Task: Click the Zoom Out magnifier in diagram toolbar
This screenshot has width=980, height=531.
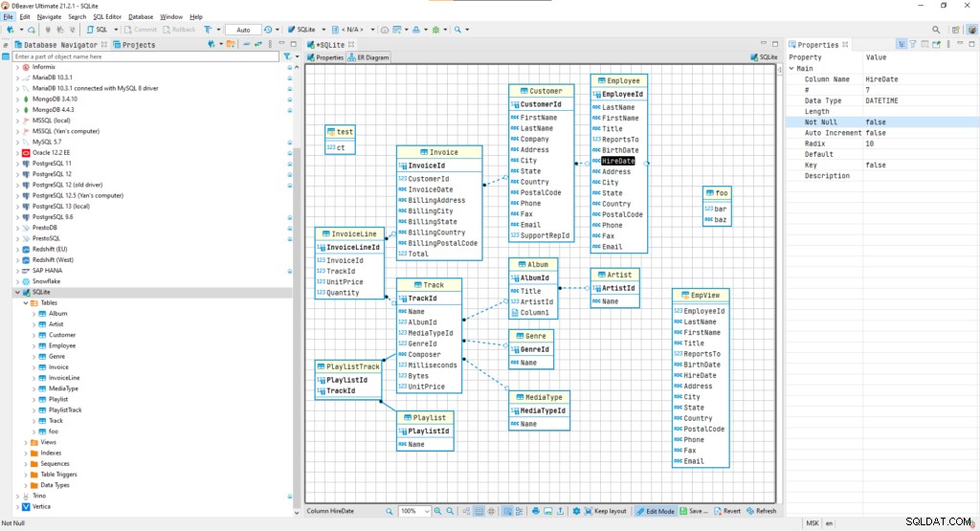Action: point(450,511)
